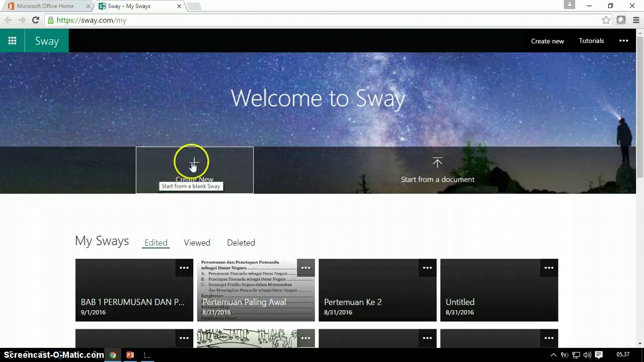Click the Chrome profile avatar icon
The width and height of the screenshot is (644, 362).
(x=569, y=5)
